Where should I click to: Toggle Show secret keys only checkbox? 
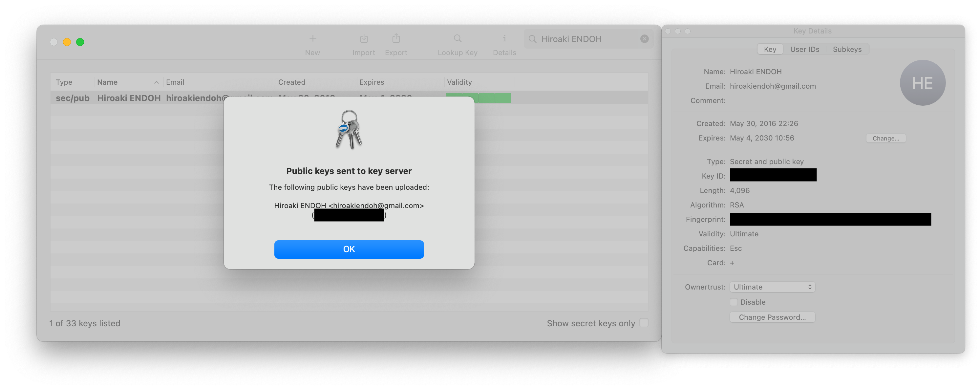[644, 323]
